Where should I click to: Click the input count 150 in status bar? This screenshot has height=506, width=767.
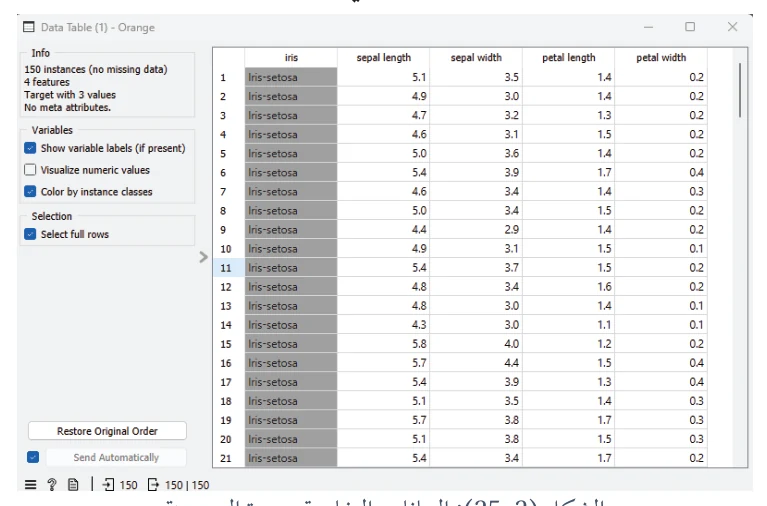pyautogui.click(x=128, y=485)
